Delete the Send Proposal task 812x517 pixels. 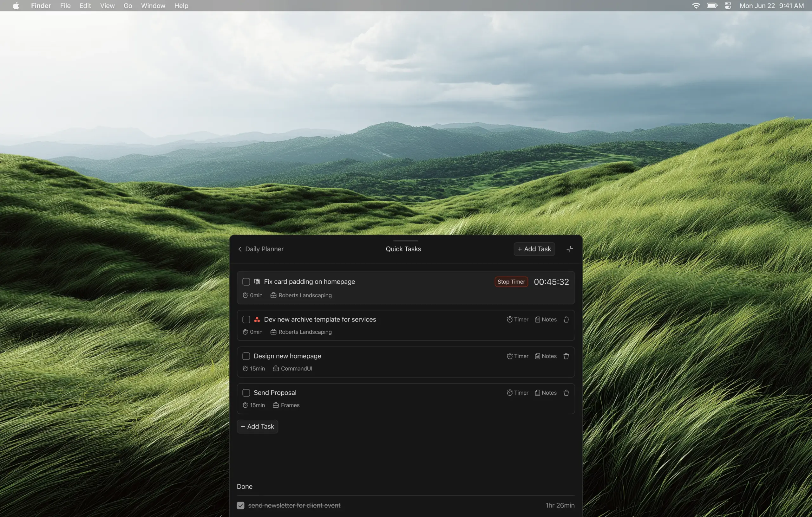tap(566, 393)
